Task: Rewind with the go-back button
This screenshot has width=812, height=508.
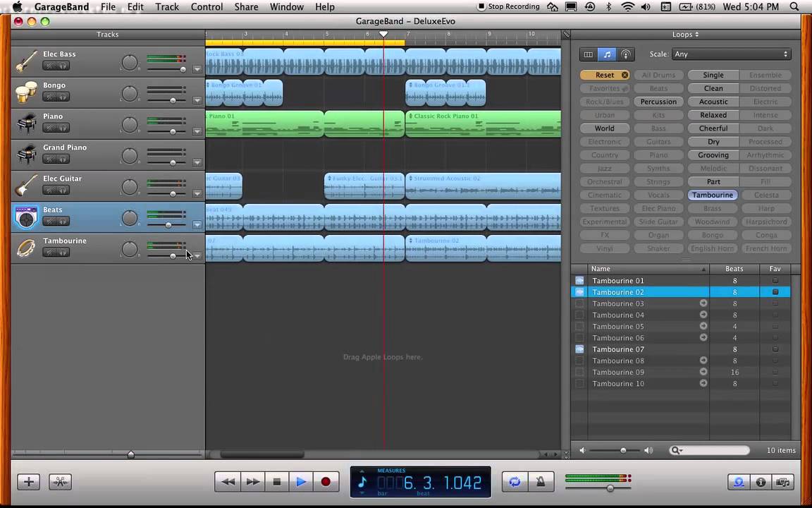Action: [228, 482]
